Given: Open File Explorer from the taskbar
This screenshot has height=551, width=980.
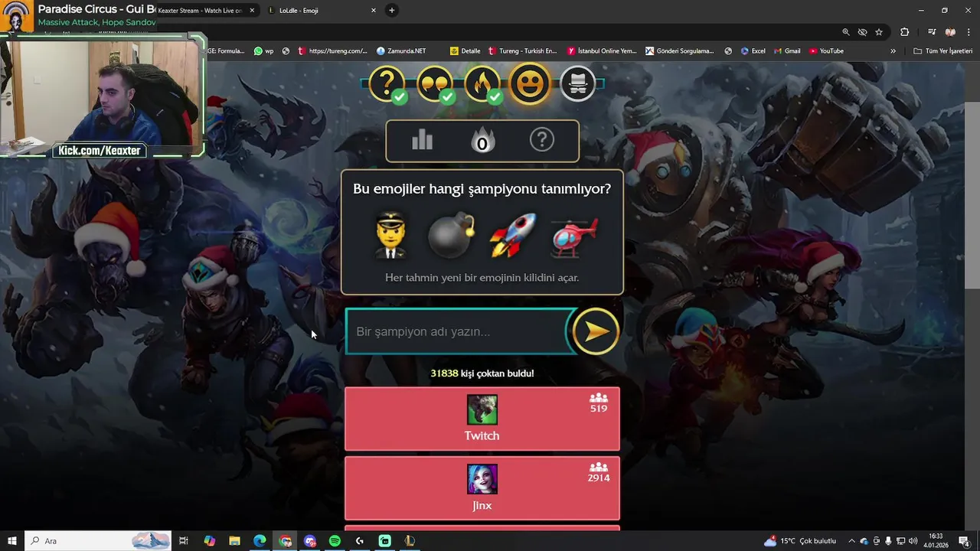Looking at the screenshot, I should pyautogui.click(x=234, y=541).
